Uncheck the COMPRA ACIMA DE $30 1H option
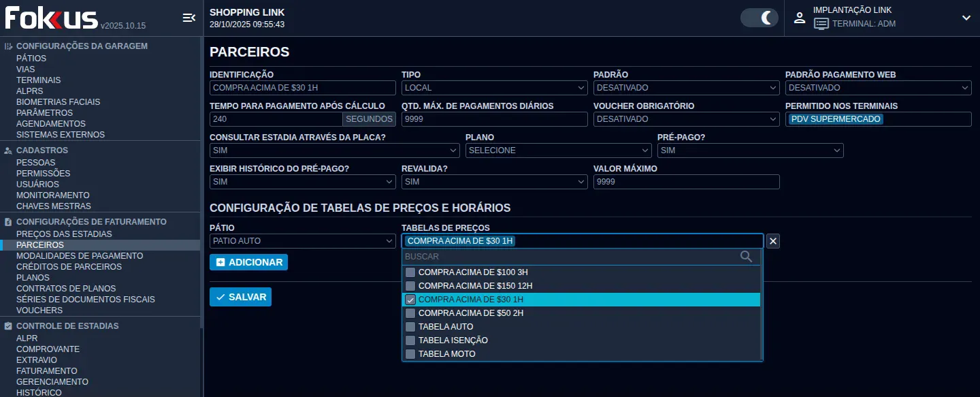Screen dimensions: 980x397 (x=410, y=300)
